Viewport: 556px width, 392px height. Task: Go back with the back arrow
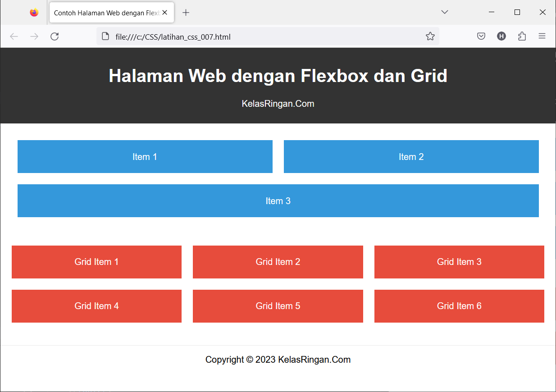14,36
